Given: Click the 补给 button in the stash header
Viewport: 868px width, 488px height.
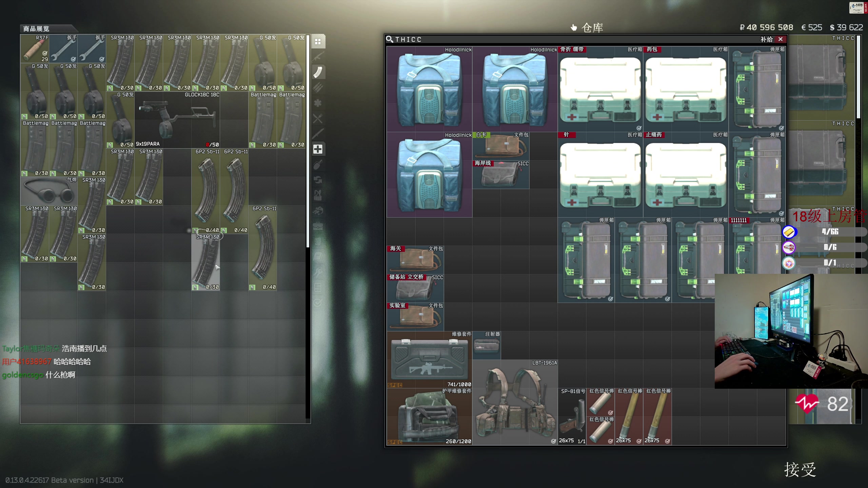Looking at the screenshot, I should click(x=766, y=40).
